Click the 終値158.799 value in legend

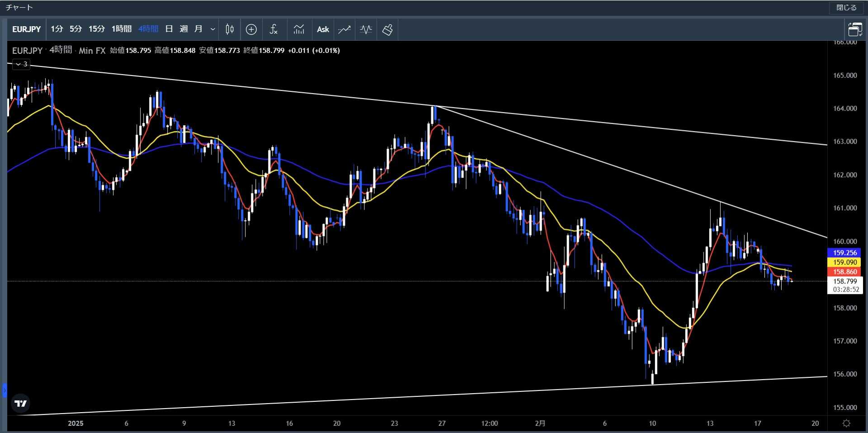click(x=264, y=51)
